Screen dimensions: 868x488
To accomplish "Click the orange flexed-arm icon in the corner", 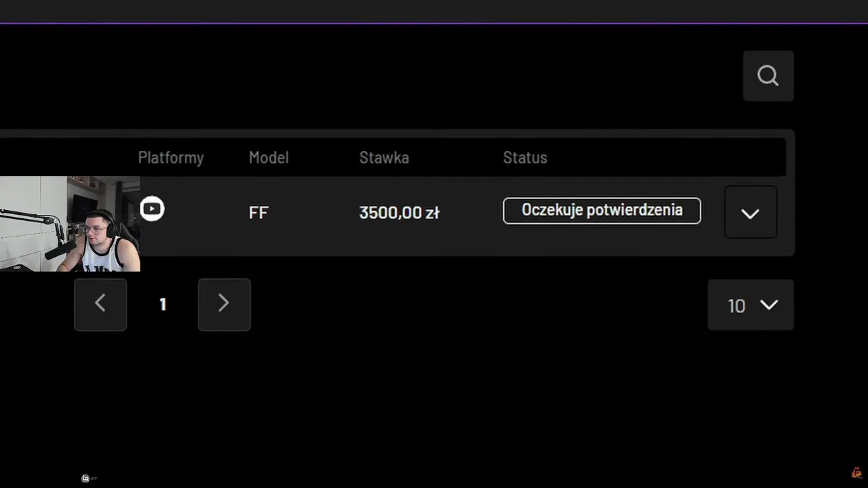I will pyautogui.click(x=856, y=472).
